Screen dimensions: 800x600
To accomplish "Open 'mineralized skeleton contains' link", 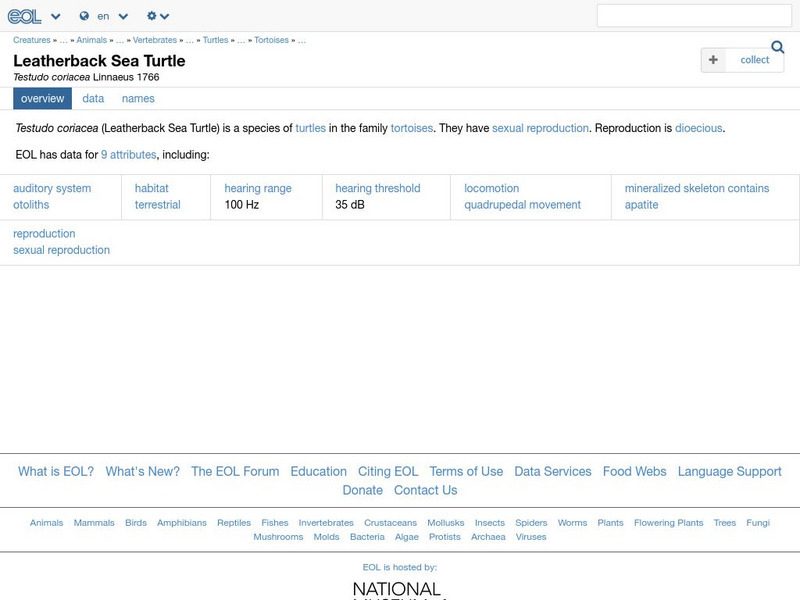I will [x=697, y=188].
